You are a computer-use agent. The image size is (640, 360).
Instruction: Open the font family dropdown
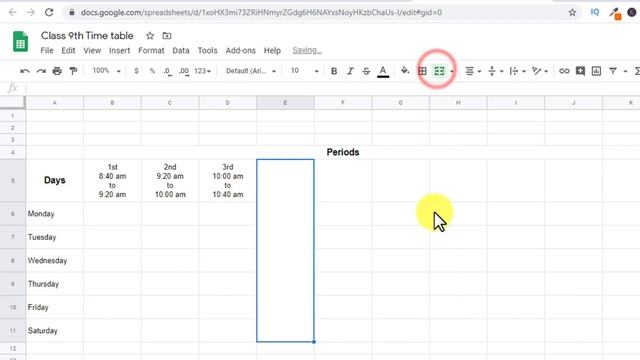click(251, 71)
